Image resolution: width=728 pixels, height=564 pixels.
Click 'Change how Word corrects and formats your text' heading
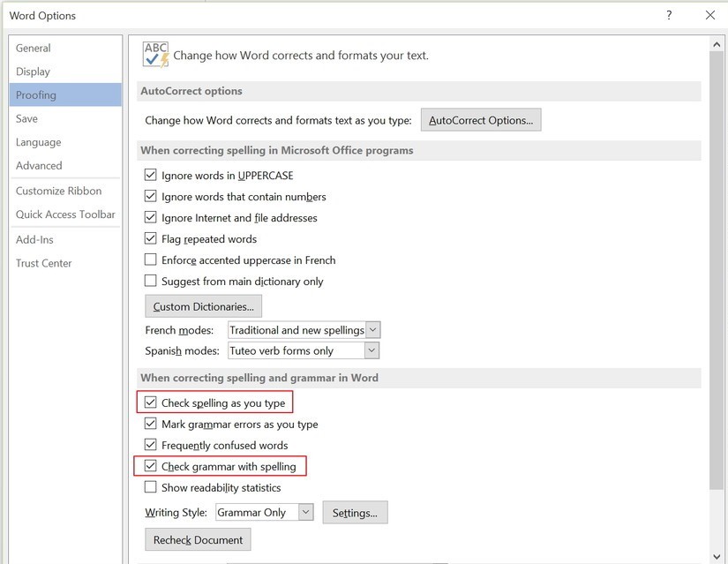click(x=301, y=56)
